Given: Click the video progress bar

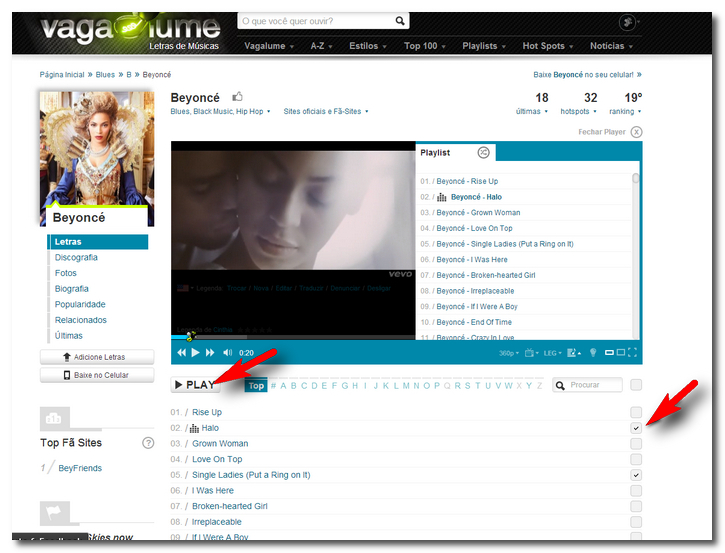Looking at the screenshot, I should [293, 337].
